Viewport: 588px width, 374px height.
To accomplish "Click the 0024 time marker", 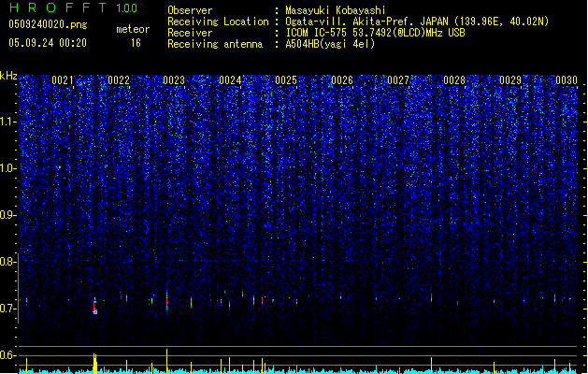I will [x=230, y=80].
